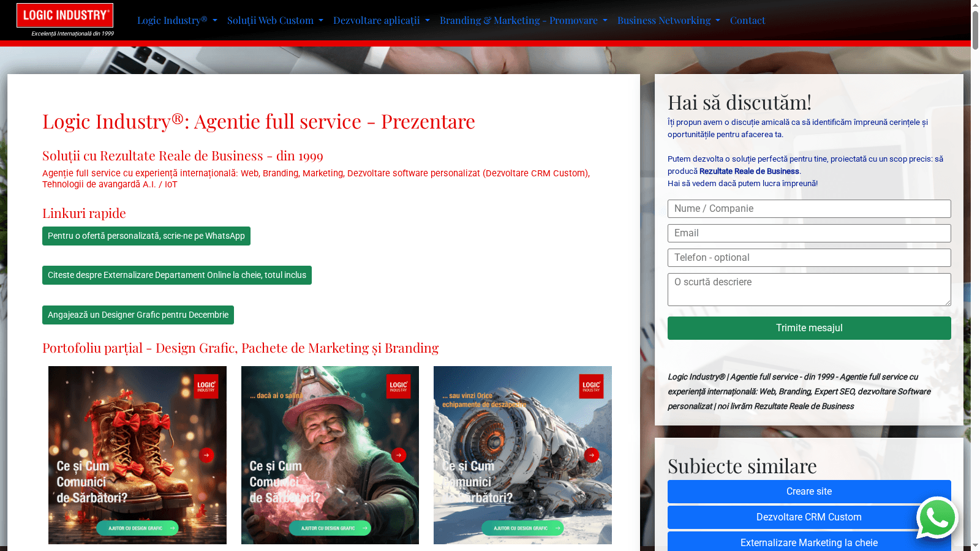Click the Logic Industry logo in the header
This screenshot has width=980, height=551.
(x=64, y=15)
